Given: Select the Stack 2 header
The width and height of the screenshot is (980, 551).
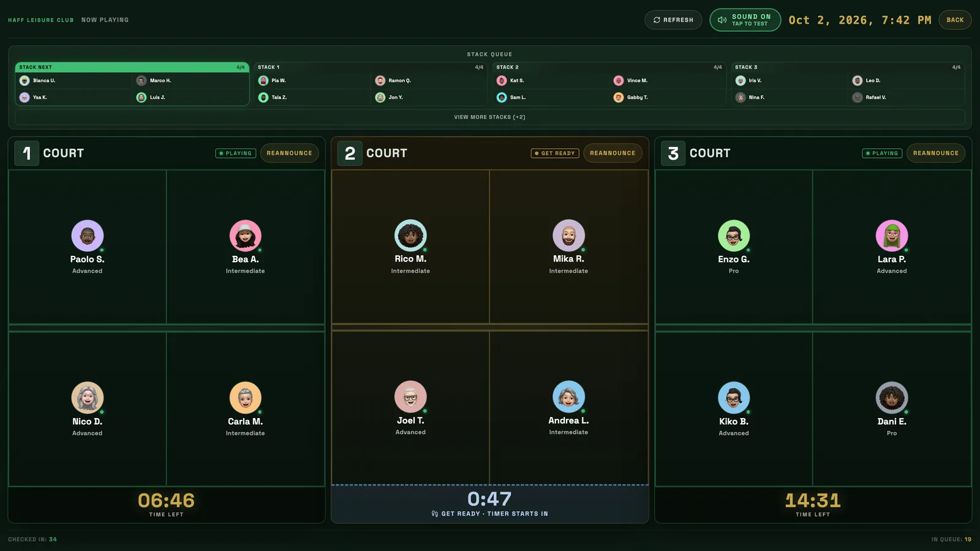Looking at the screenshot, I should pos(609,67).
